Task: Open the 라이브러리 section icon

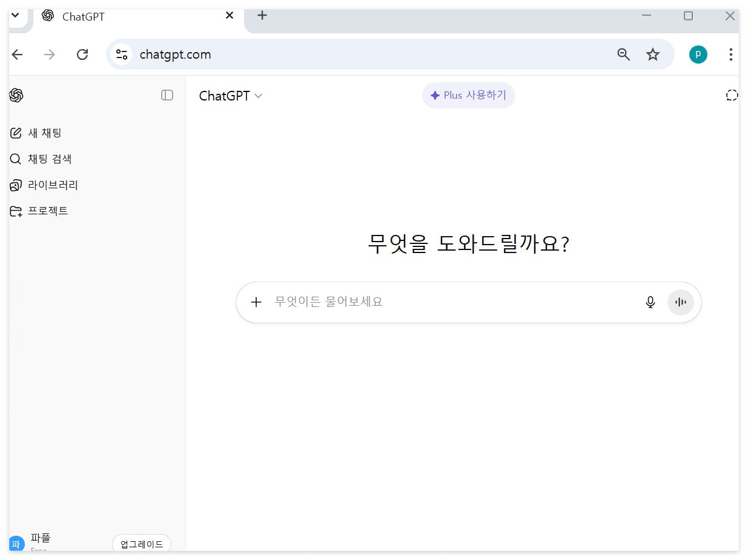Action: 15,185
